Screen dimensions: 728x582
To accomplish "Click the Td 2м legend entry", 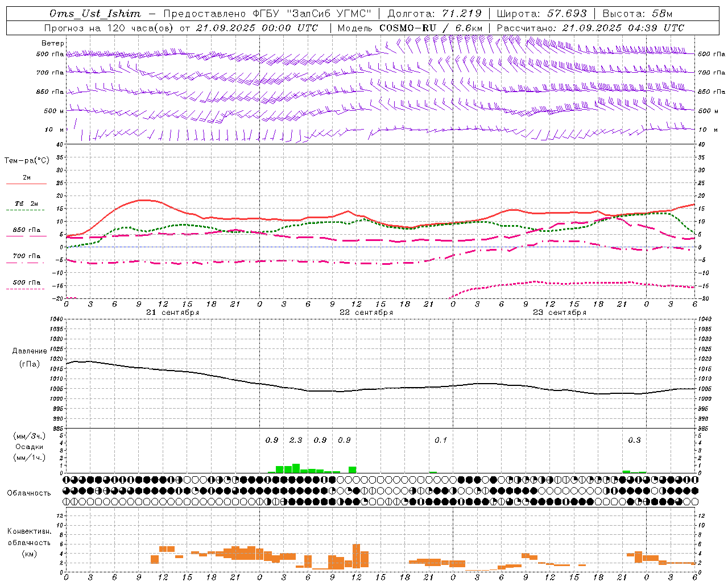I will coord(27,203).
